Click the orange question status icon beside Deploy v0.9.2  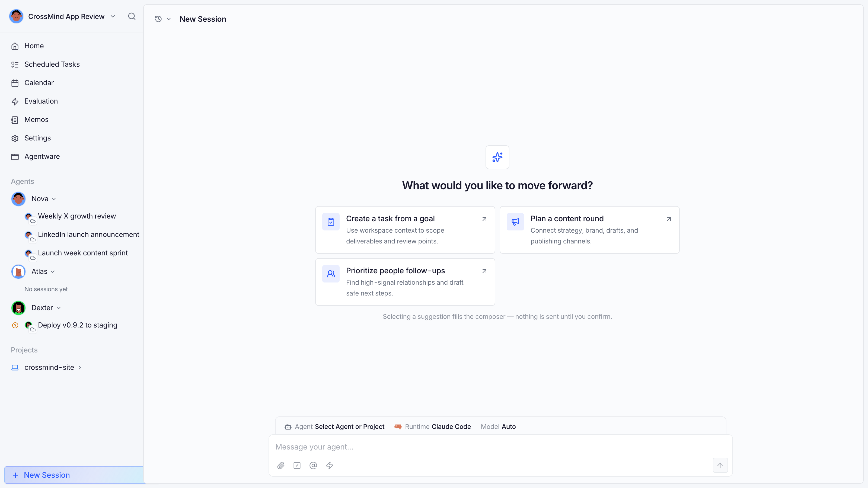15,325
